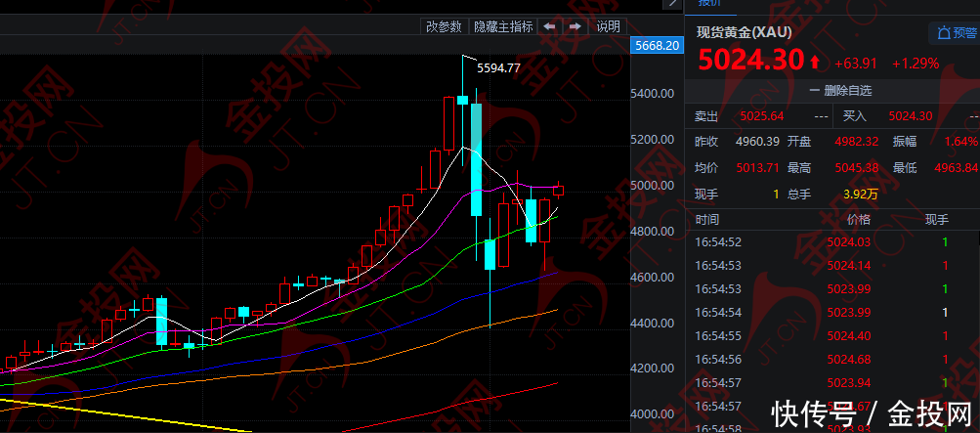Open the 说明 description button
The width and height of the screenshot is (980, 433).
point(608,27)
